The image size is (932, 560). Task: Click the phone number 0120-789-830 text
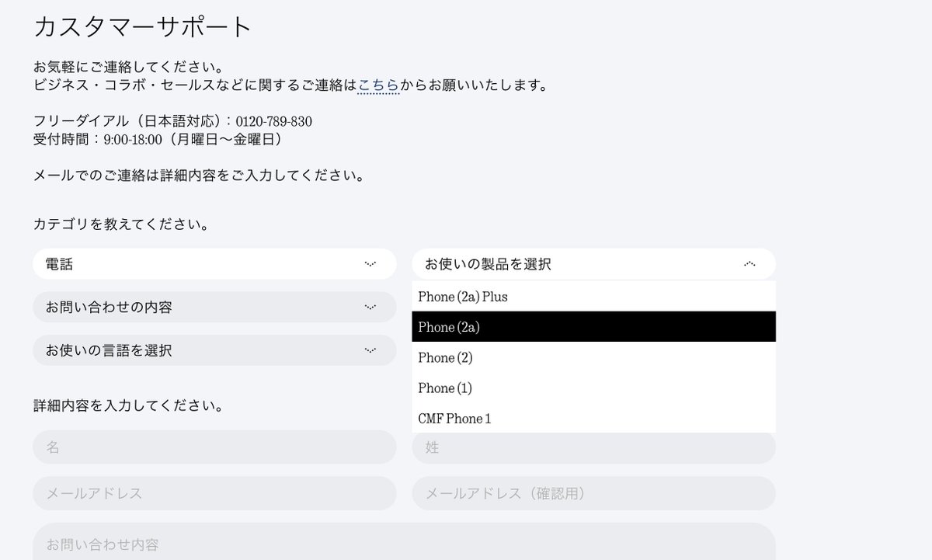(x=274, y=122)
